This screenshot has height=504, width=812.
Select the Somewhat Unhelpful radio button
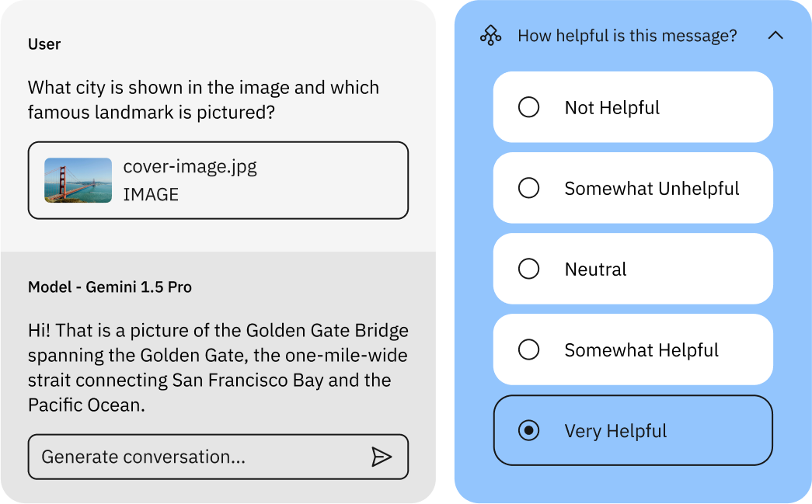528,188
